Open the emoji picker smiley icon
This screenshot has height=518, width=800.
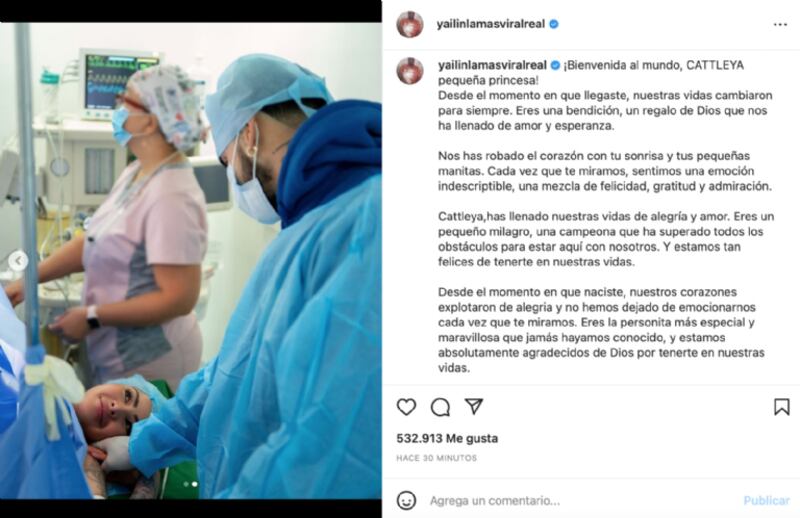pos(406,501)
